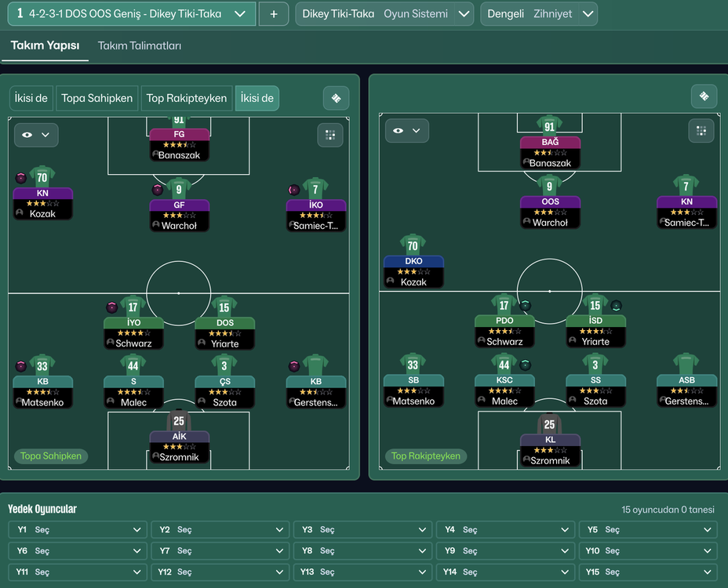728x588 pixels.
Task: Click the round icon beside Malec's KSC jersey
Action: [x=526, y=365]
